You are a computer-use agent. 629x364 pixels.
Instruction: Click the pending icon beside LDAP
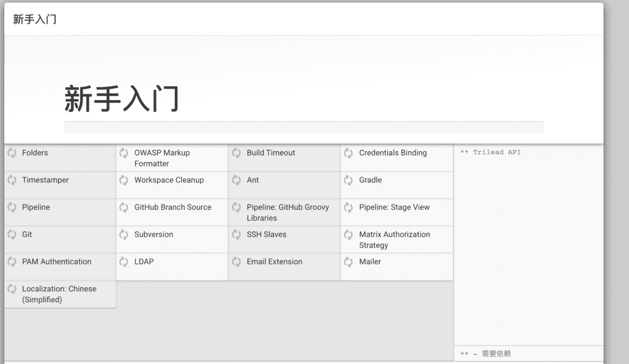click(124, 262)
